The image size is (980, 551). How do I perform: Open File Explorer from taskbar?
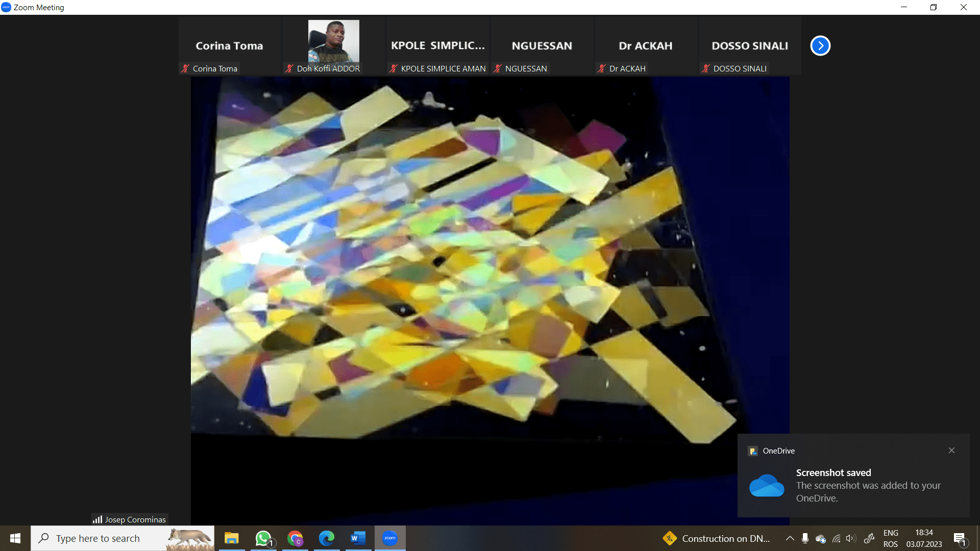pyautogui.click(x=232, y=538)
